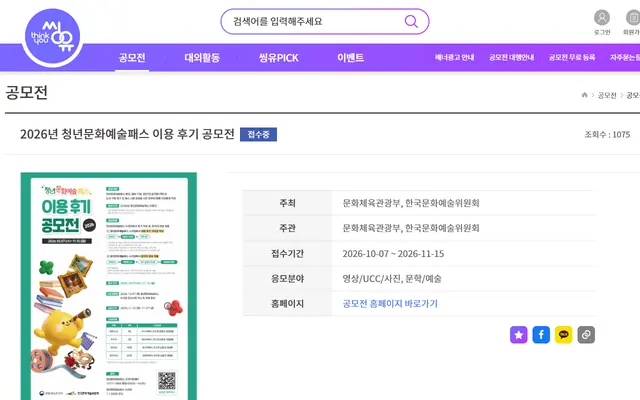
Task: Select the 조회수 : 1075 text
Action: click(607, 134)
